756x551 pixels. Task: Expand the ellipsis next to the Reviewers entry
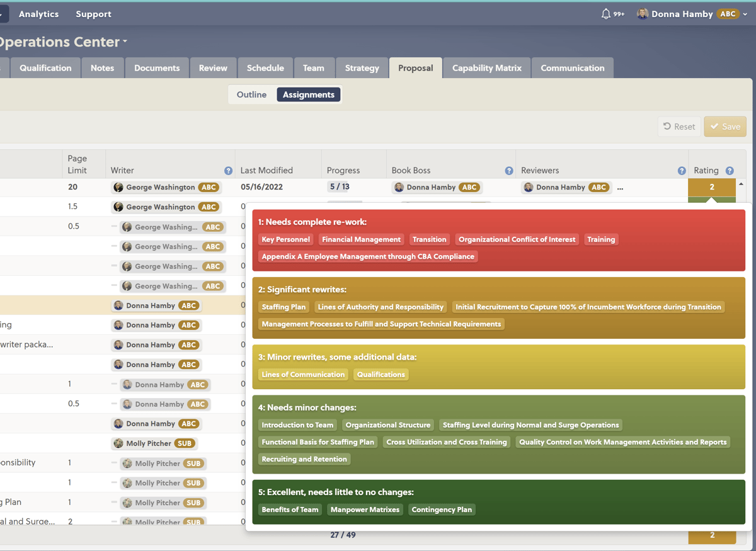click(x=619, y=187)
